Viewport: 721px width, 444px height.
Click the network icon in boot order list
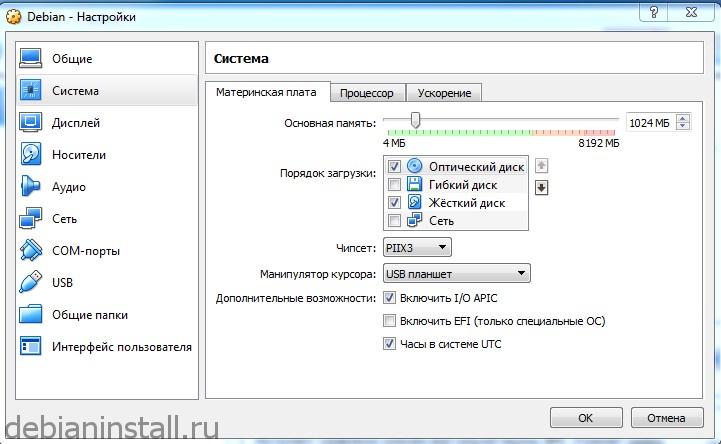tap(414, 220)
